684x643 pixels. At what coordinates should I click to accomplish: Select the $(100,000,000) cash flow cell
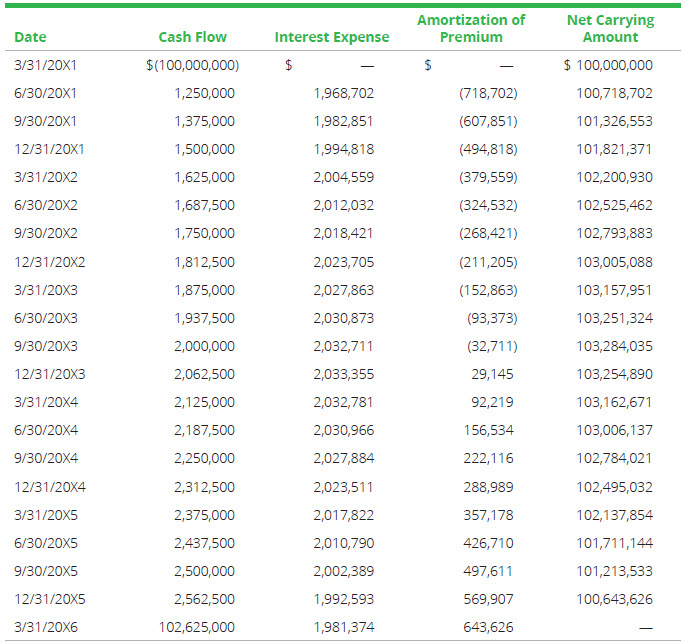coord(192,66)
